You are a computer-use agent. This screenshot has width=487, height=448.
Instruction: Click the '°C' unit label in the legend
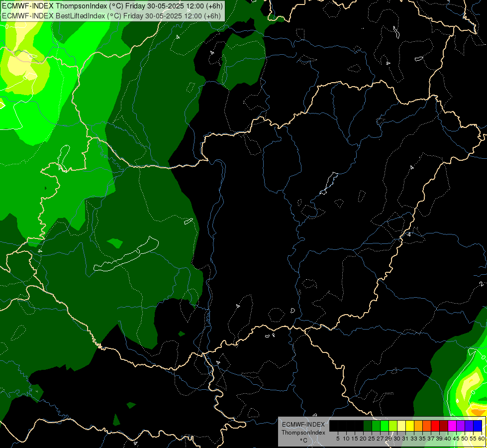[304, 441]
